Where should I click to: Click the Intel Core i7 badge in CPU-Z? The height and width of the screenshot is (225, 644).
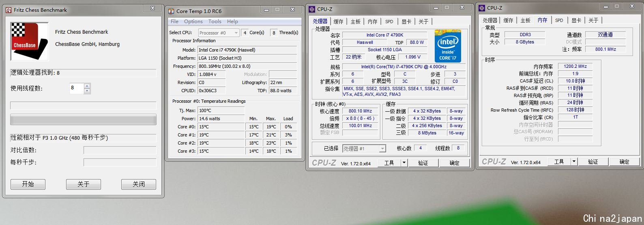(x=448, y=46)
